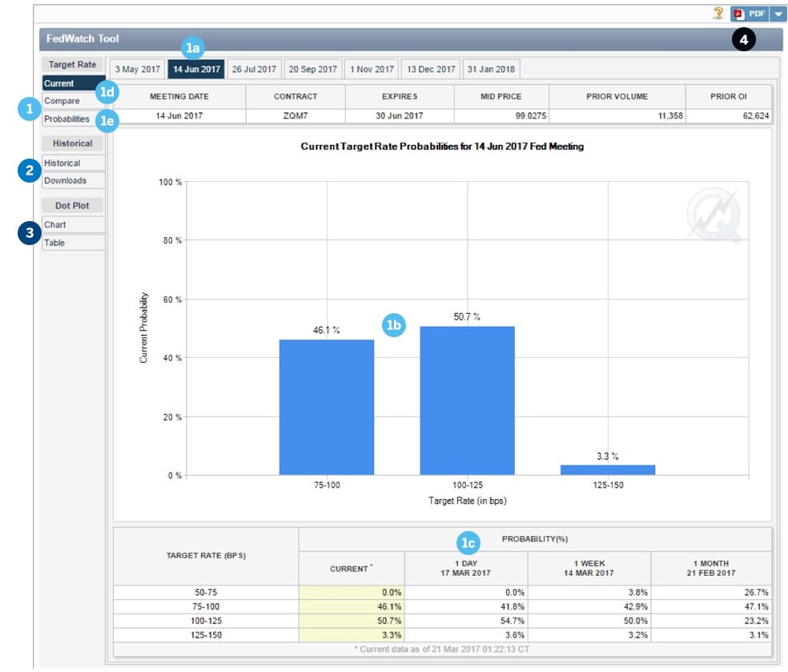Click the 125-150 bps probability bar
The image size is (788, 672).
pyautogui.click(x=608, y=469)
